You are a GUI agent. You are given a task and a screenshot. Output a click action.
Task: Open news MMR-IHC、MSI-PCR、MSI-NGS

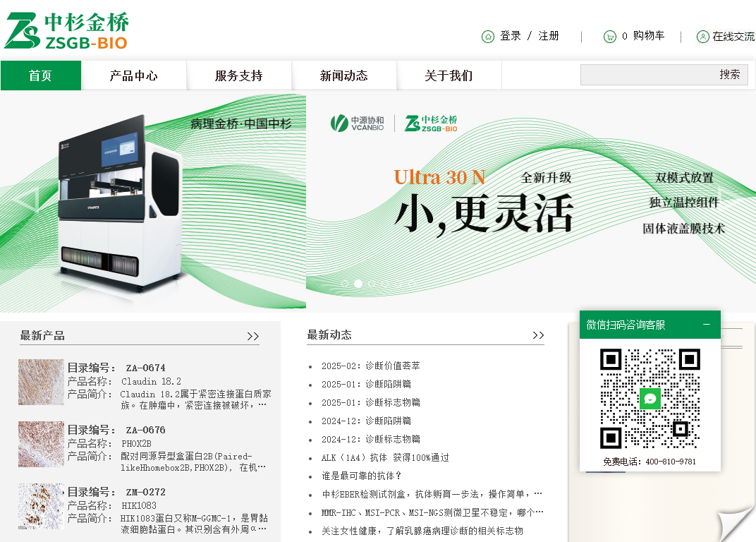click(432, 512)
